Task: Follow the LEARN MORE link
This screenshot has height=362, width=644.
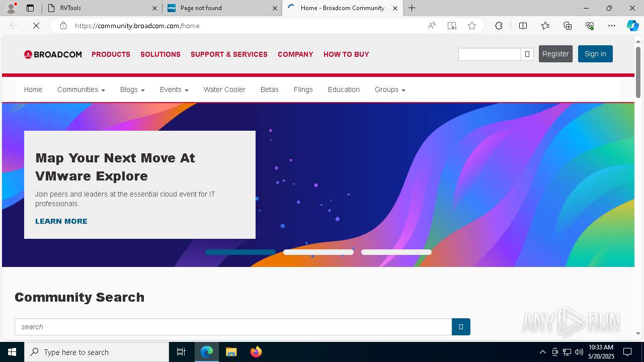Action: [61, 221]
